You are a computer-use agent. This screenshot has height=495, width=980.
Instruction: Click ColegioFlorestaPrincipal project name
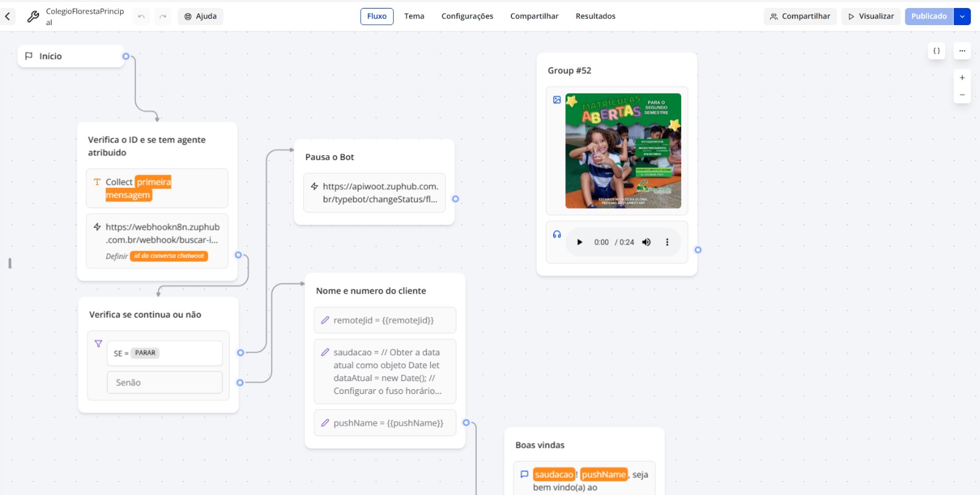pyautogui.click(x=85, y=17)
